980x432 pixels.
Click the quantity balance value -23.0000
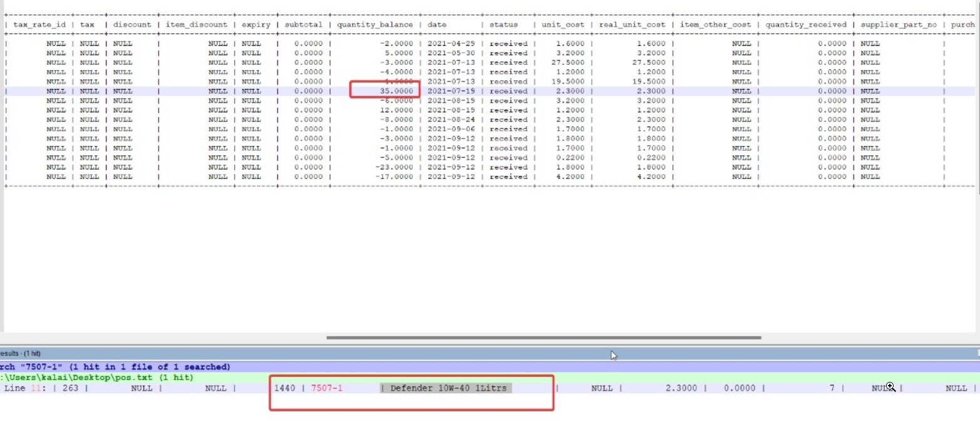tap(395, 167)
